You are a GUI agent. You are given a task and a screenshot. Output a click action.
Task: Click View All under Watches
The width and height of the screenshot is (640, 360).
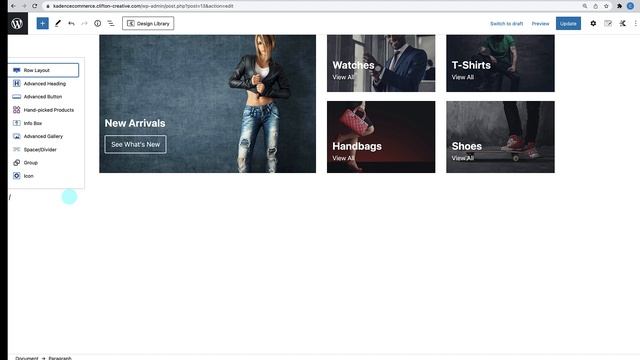(x=343, y=77)
